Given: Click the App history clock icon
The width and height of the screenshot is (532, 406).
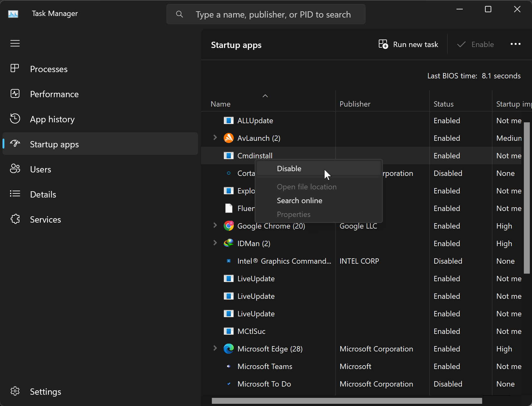Looking at the screenshot, I should 15,119.
